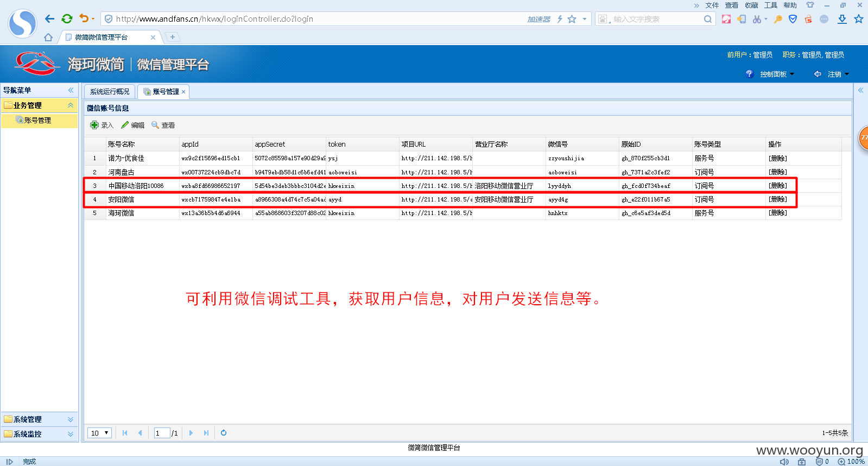
Task: Click the blue shield security icon
Action: [x=793, y=19]
